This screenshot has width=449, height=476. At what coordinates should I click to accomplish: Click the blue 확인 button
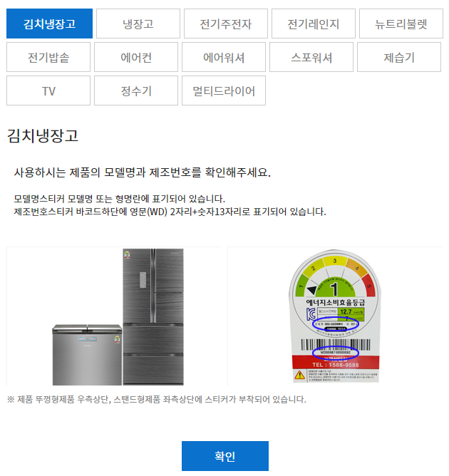click(x=225, y=456)
